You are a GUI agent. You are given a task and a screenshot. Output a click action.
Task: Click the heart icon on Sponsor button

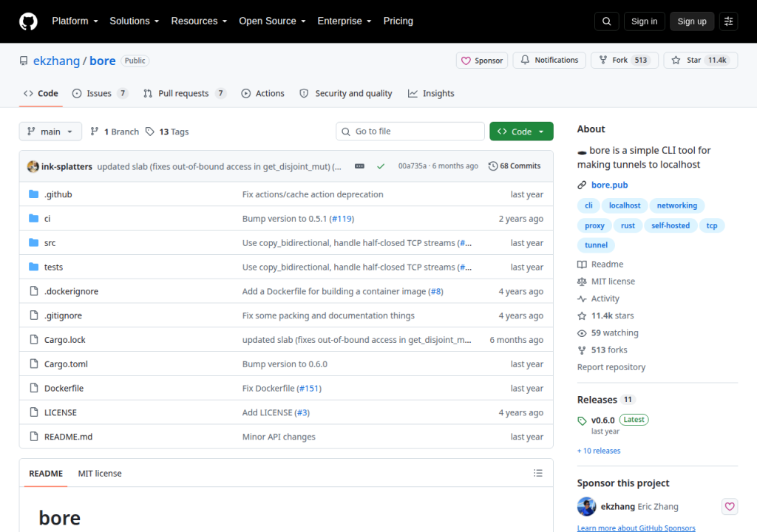[x=466, y=61]
